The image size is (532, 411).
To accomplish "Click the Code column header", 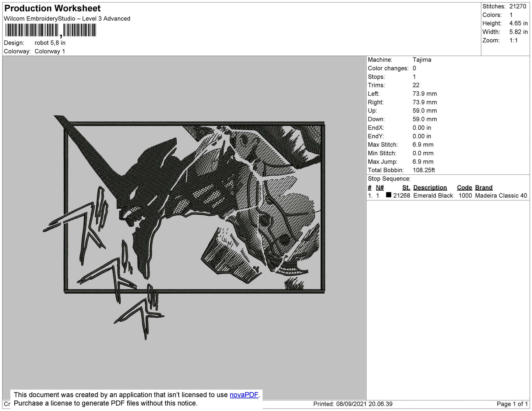I will [x=465, y=187].
